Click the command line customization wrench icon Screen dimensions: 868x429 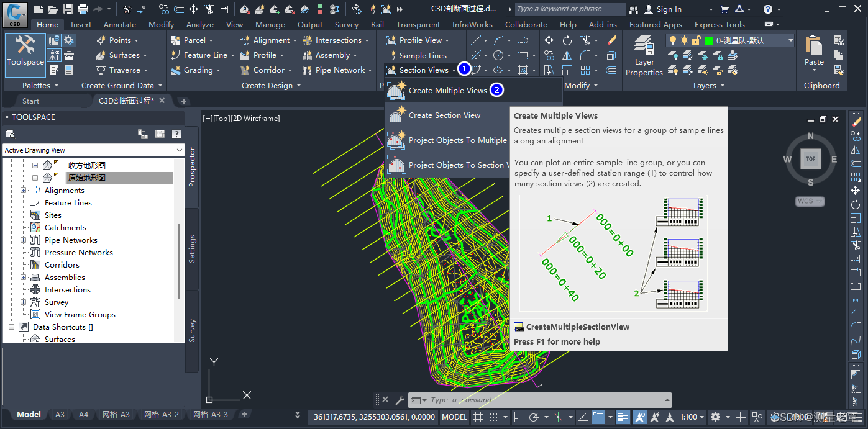400,400
